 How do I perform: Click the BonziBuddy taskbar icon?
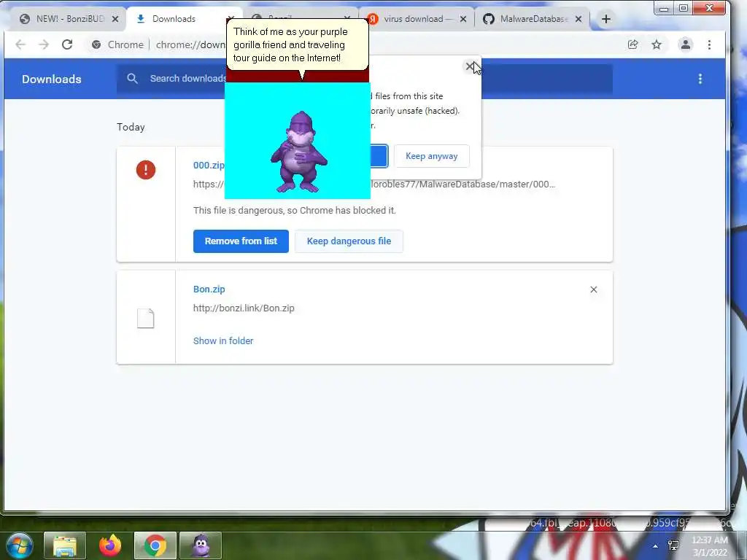pyautogui.click(x=201, y=545)
